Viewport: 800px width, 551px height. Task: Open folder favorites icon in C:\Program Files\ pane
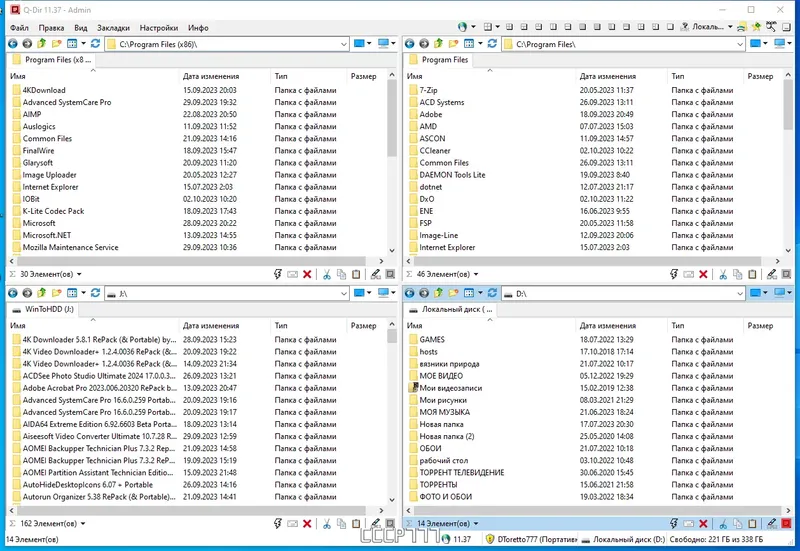click(x=453, y=44)
